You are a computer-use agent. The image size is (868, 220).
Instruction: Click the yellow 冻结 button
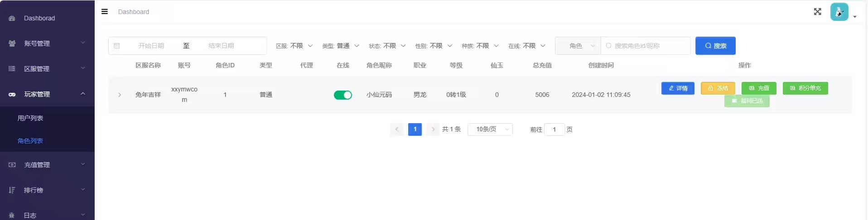[x=718, y=88]
